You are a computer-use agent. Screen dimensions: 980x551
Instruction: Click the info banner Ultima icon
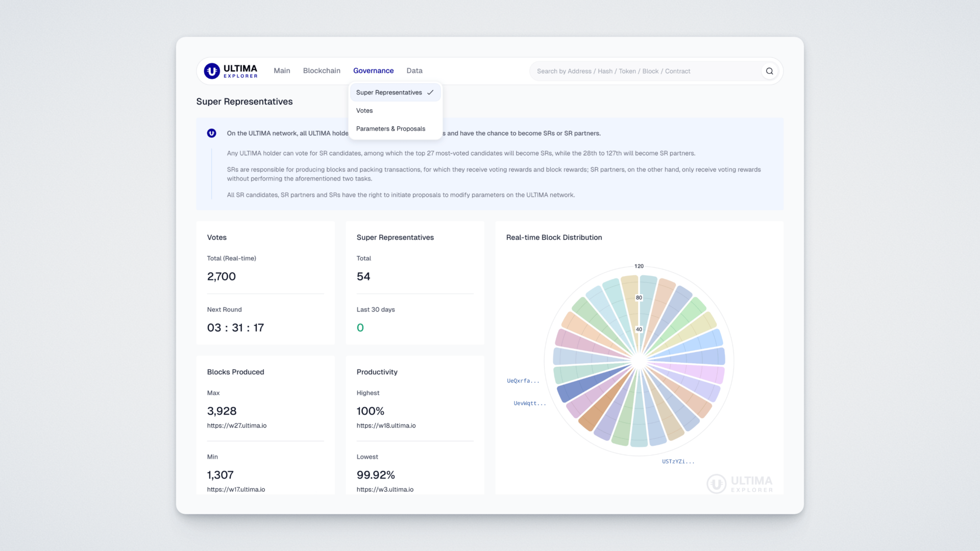pyautogui.click(x=211, y=133)
